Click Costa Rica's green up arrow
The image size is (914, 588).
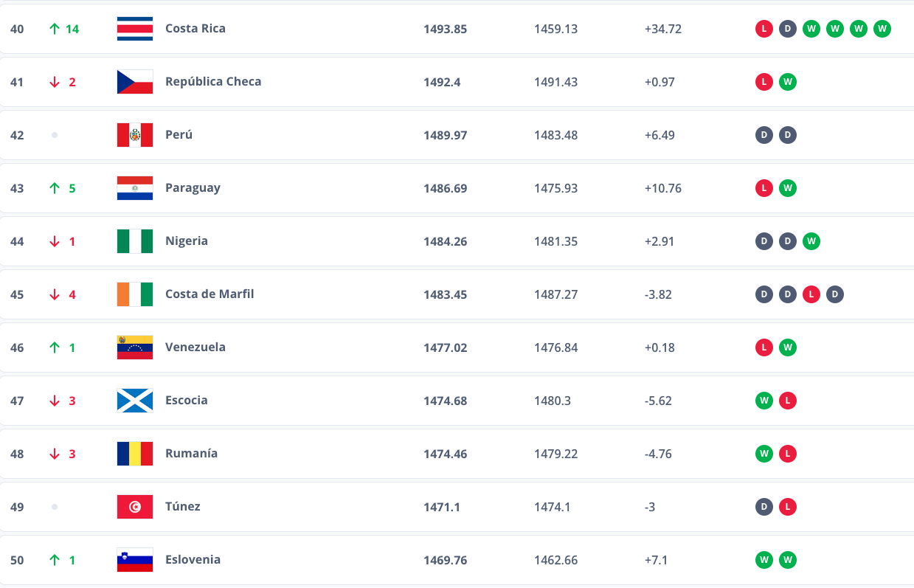[54, 29]
